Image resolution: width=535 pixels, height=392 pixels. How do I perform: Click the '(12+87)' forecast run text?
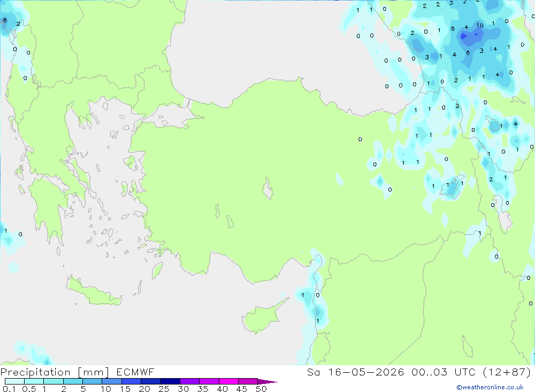(x=507, y=372)
